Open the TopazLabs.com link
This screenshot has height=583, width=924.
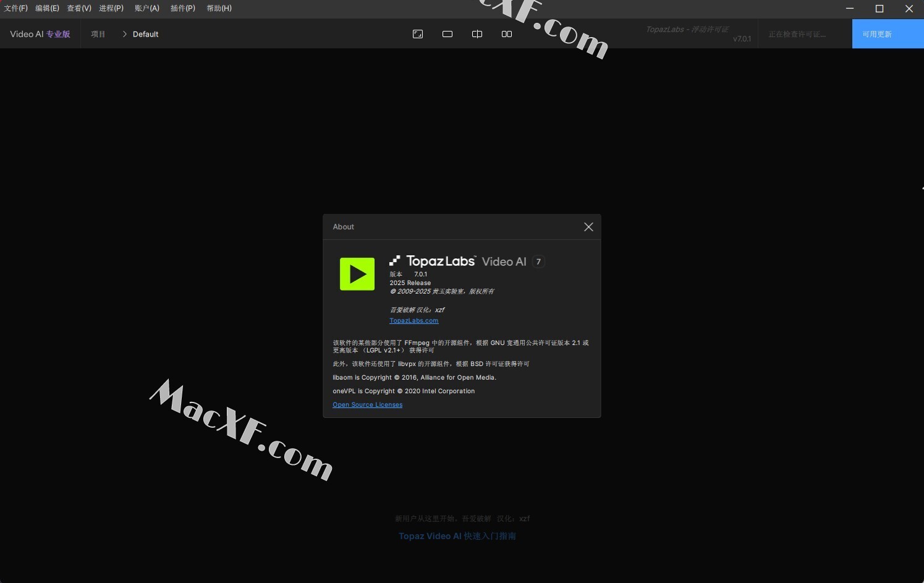(x=414, y=321)
